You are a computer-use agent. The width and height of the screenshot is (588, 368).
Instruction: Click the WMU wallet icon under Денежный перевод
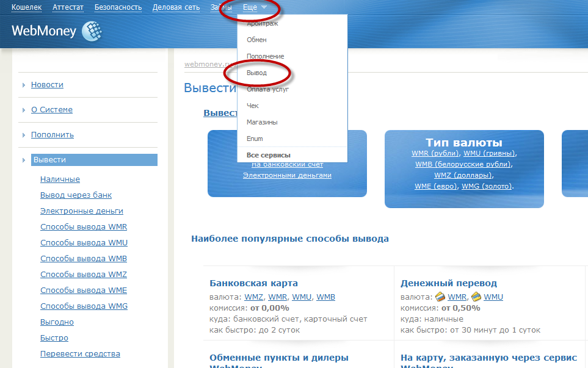tap(476, 297)
